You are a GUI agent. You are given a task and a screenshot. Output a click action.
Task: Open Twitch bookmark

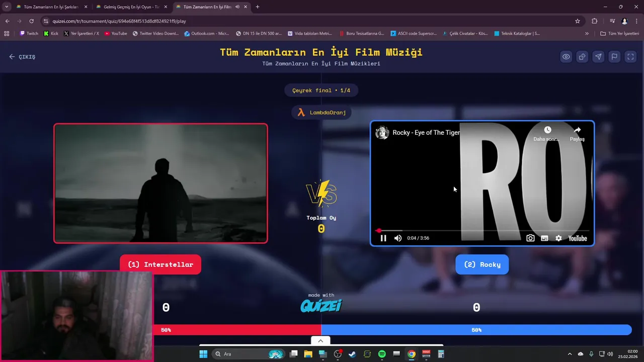tap(29, 34)
